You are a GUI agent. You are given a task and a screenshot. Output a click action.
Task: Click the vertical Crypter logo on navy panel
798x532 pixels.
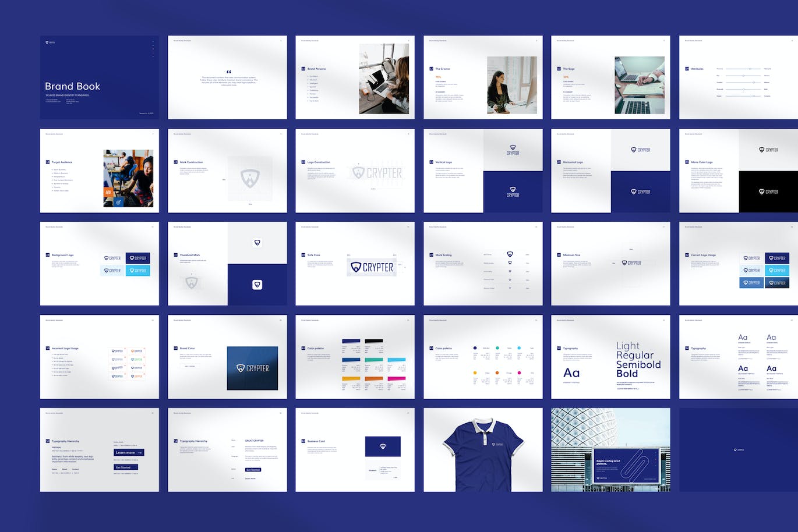pyautogui.click(x=513, y=192)
